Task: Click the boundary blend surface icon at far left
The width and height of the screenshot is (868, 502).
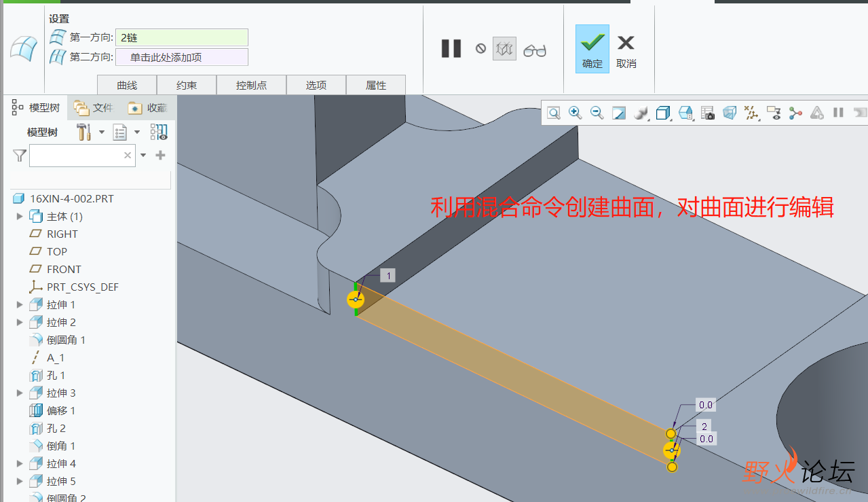Action: click(x=22, y=49)
